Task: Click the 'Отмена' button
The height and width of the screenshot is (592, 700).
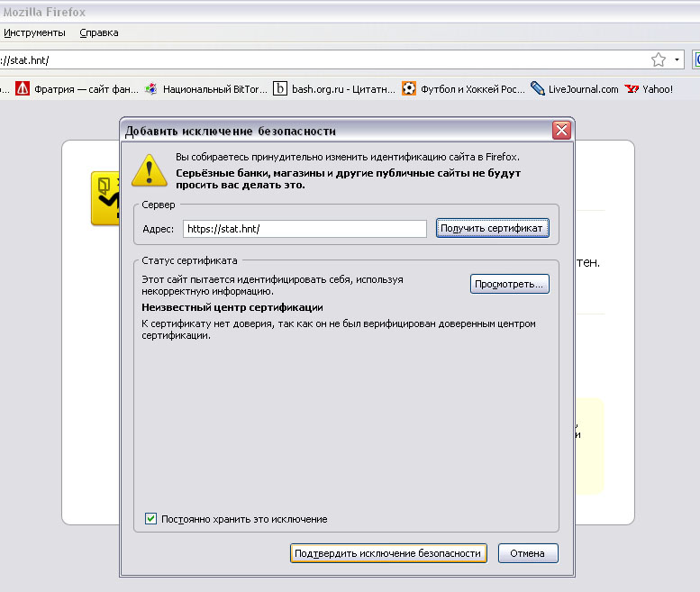Action: point(528,553)
